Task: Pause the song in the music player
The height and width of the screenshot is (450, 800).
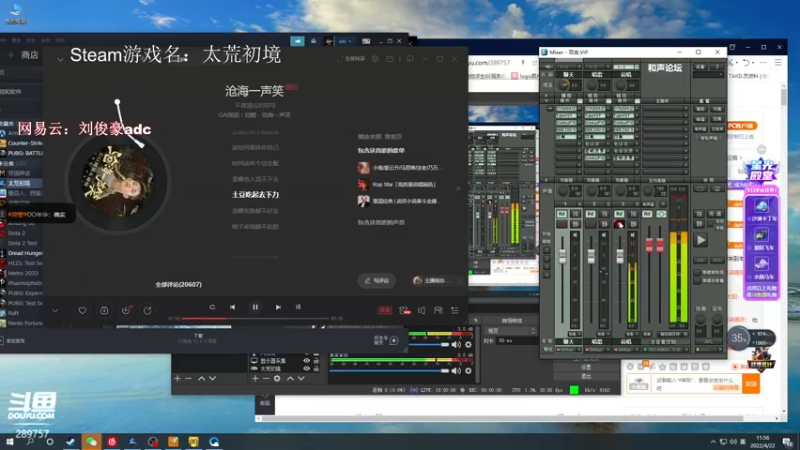Action: click(255, 307)
